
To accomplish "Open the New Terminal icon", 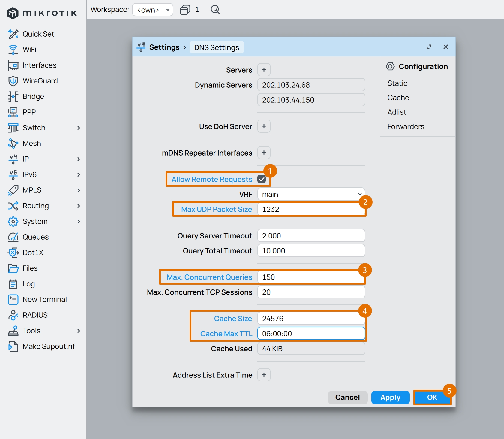I will [x=13, y=299].
